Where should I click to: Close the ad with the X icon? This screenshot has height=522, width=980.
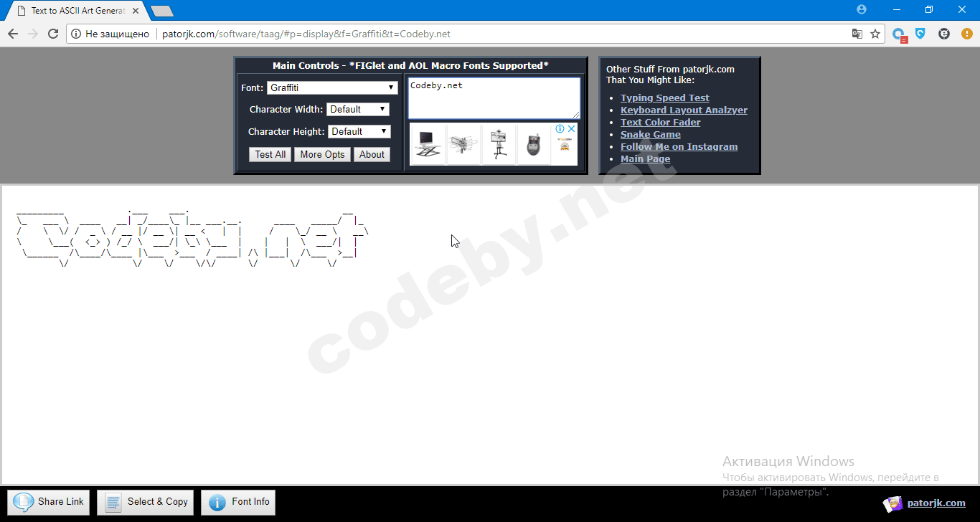572,129
